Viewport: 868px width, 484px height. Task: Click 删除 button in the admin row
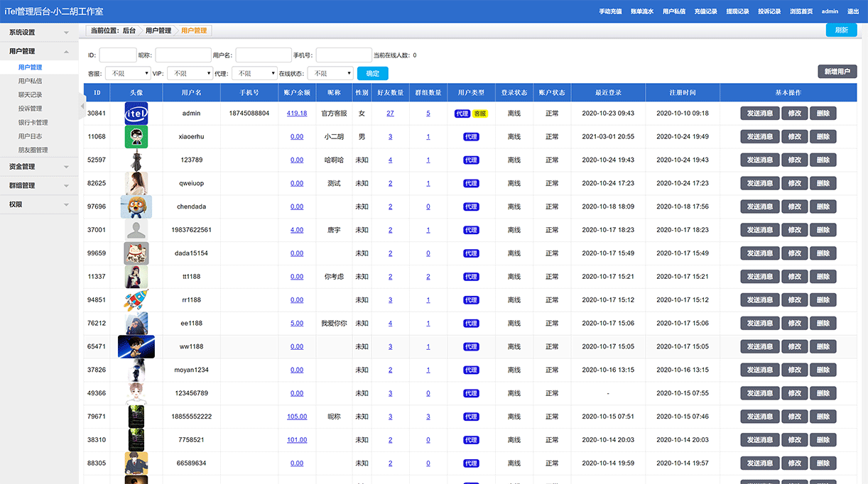click(823, 114)
